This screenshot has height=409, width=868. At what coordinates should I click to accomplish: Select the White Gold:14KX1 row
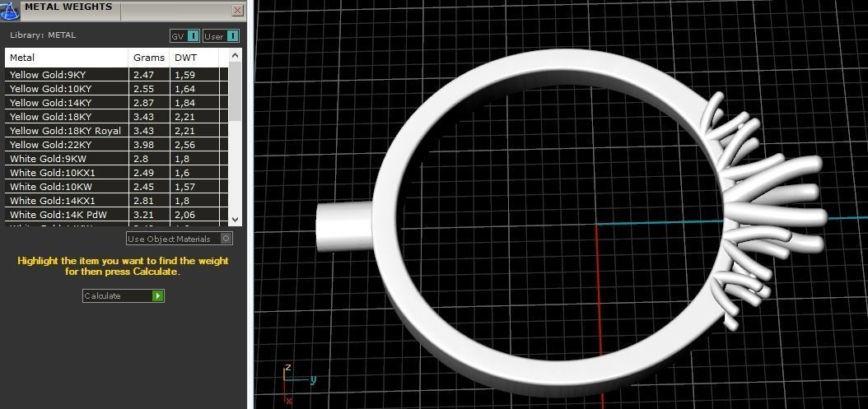(x=116, y=201)
